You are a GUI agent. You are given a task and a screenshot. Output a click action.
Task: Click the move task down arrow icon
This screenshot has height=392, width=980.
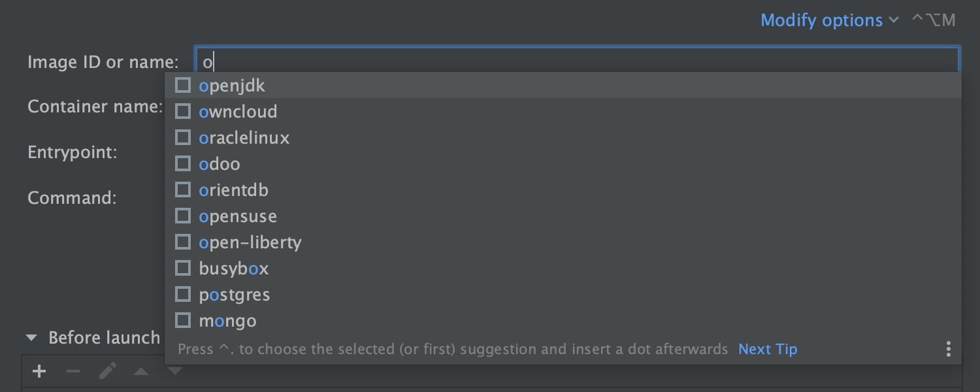pos(174,371)
